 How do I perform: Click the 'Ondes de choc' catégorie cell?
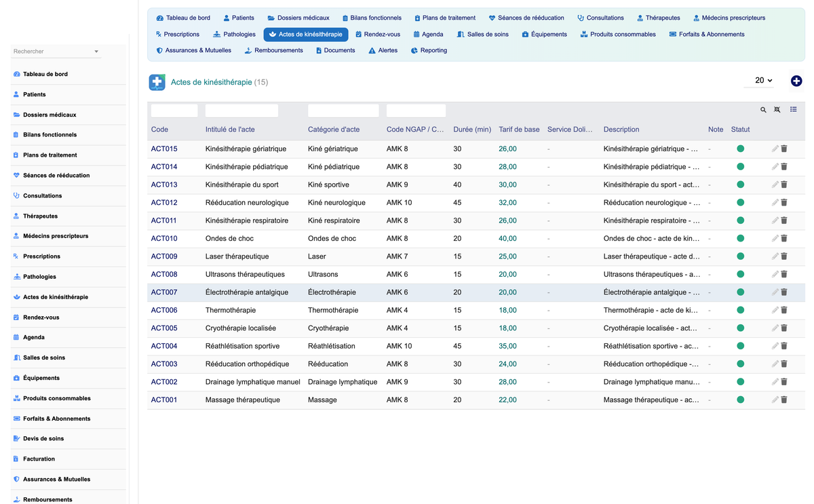tap(332, 239)
